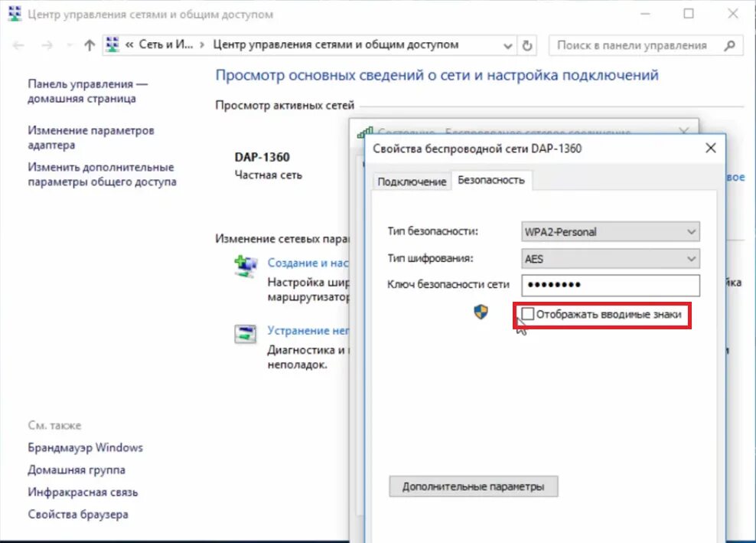Close the DAP-1360 wireless properties dialog
Screen dimensions: 756x543
coord(711,148)
